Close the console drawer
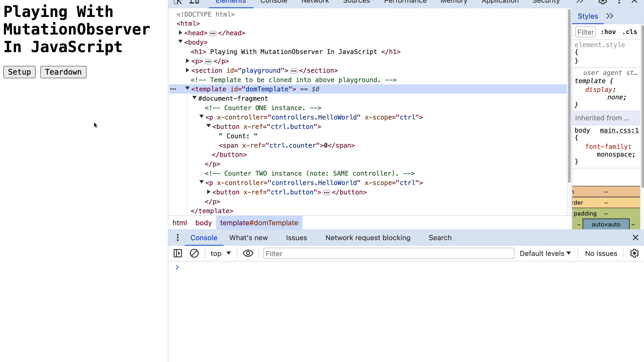This screenshot has height=362, width=644. (635, 238)
